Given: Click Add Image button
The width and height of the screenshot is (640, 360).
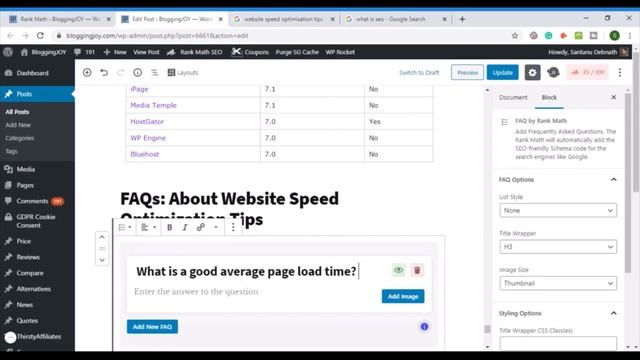Looking at the screenshot, I should click(x=403, y=296).
